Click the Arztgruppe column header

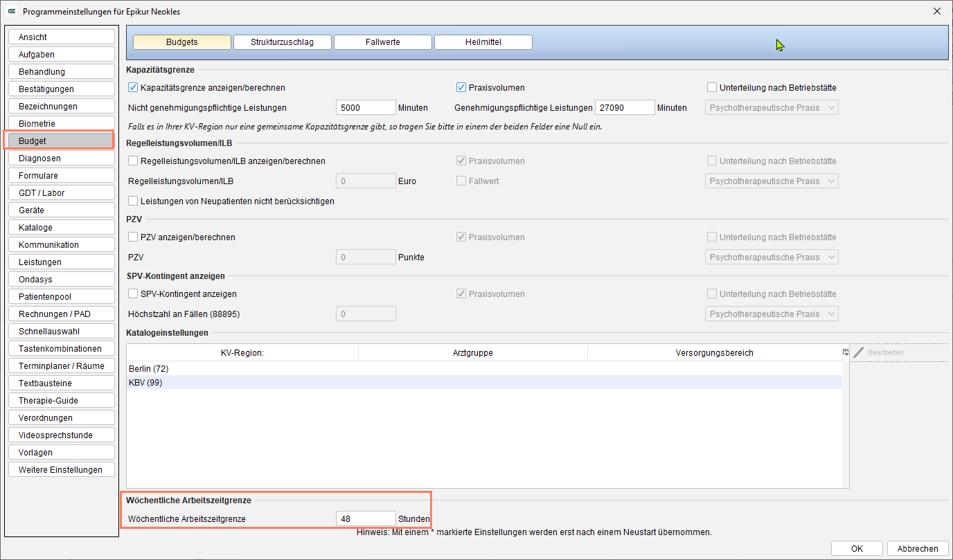(x=473, y=353)
